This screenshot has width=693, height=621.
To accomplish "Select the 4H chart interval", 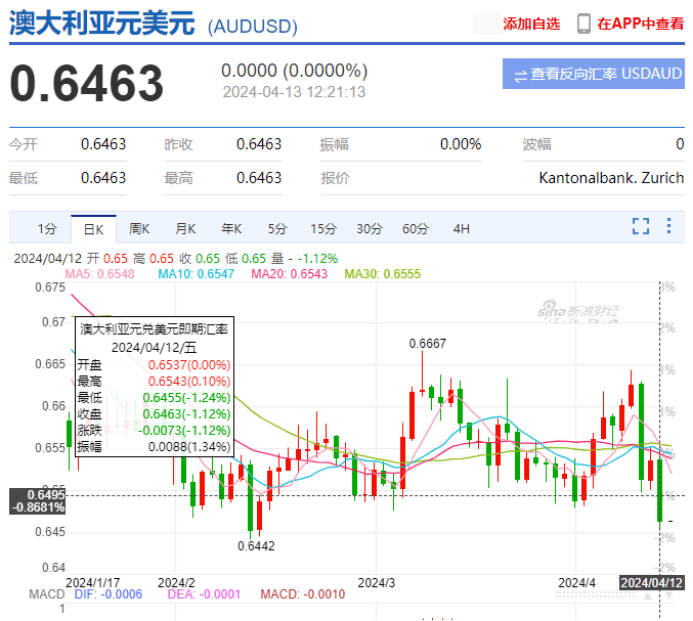I will (x=461, y=228).
